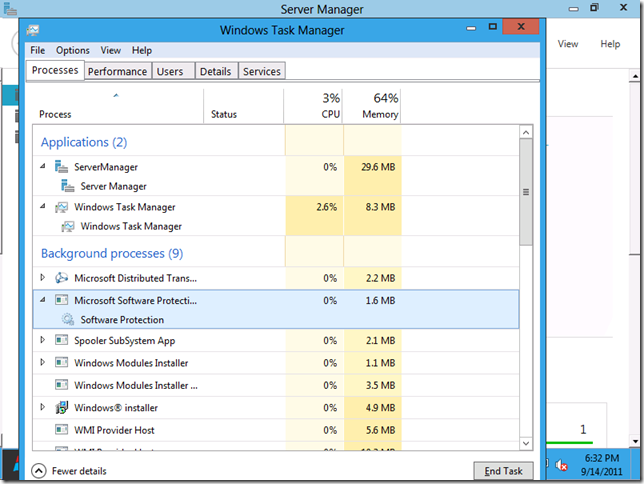Image resolution: width=644 pixels, height=484 pixels.
Task: Click the 2.6% CPU value
Action: [x=327, y=207]
